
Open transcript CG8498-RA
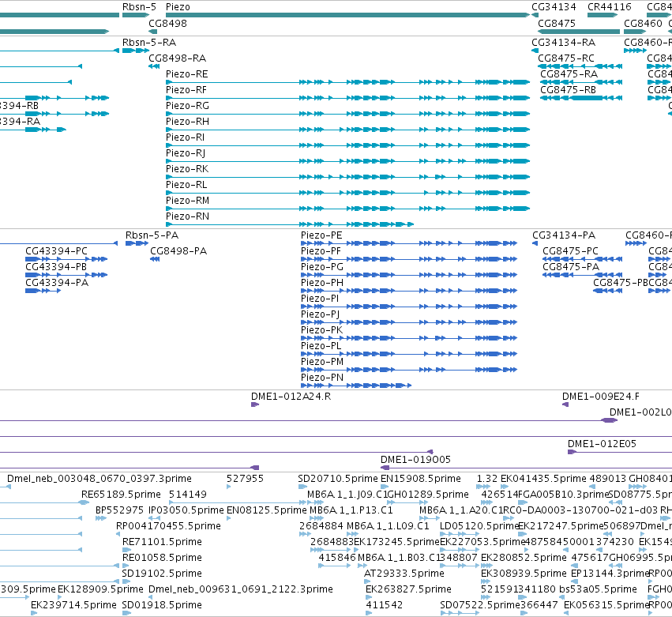pyautogui.click(x=178, y=58)
